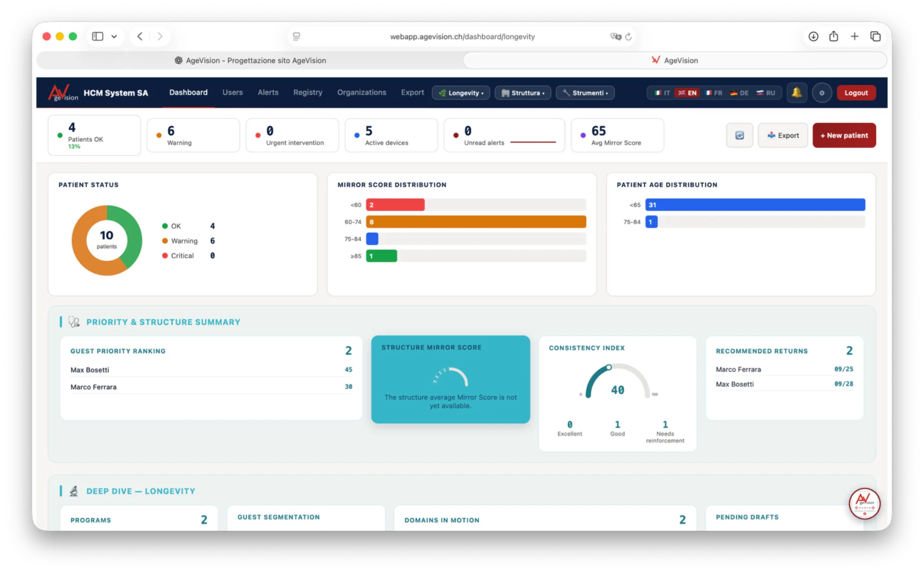Open Max Bosetti in Guest Priority Ranking
This screenshot has height=573, width=924.
[211, 370]
